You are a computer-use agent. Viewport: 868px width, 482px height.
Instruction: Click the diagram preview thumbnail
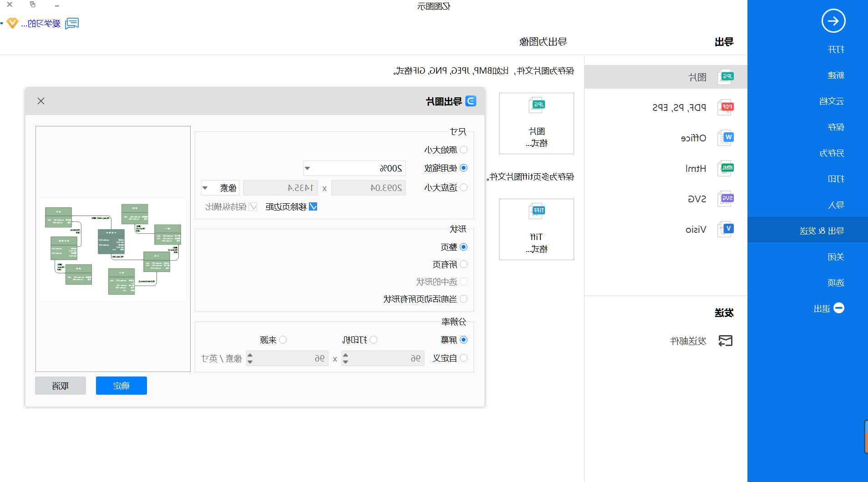(113, 249)
